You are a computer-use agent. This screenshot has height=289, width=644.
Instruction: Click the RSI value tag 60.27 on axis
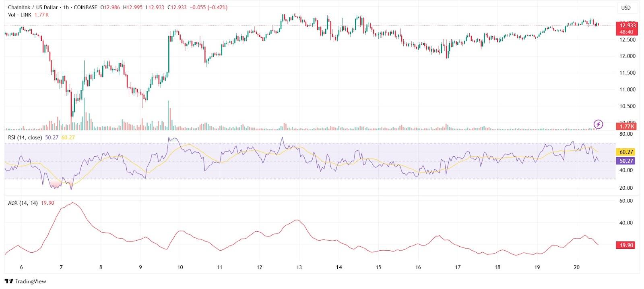(626, 152)
